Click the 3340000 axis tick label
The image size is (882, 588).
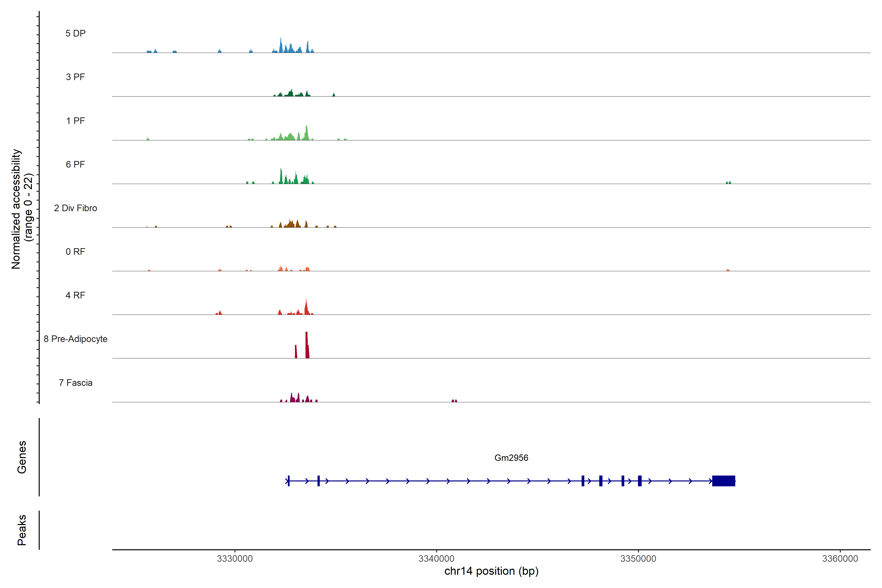(x=437, y=558)
